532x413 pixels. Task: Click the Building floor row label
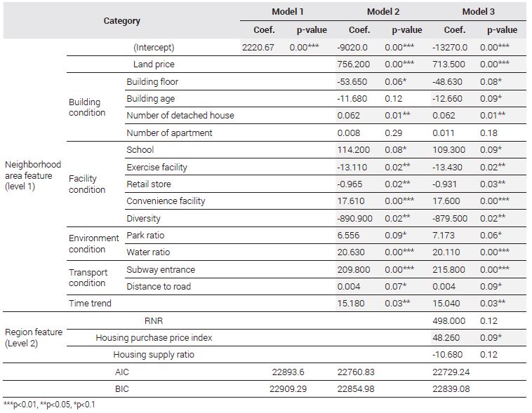coord(152,82)
